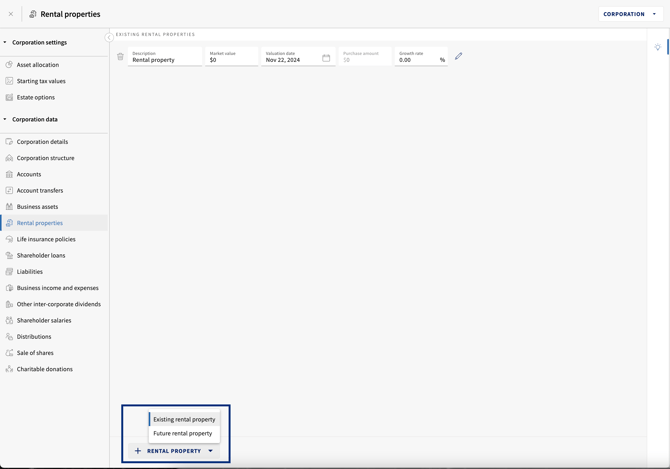Click the Sale of shares icon
The image size is (670, 469).
[x=9, y=353]
